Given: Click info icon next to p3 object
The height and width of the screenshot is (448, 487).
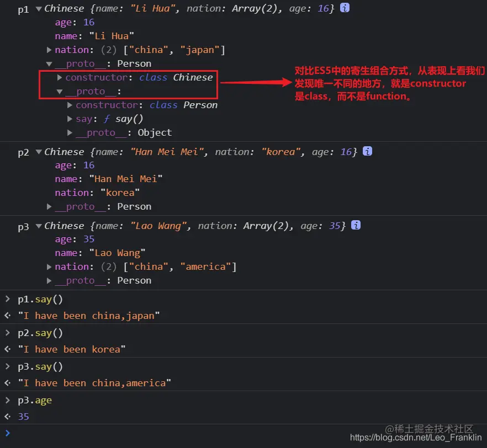Looking at the screenshot, I should pyautogui.click(x=356, y=225).
